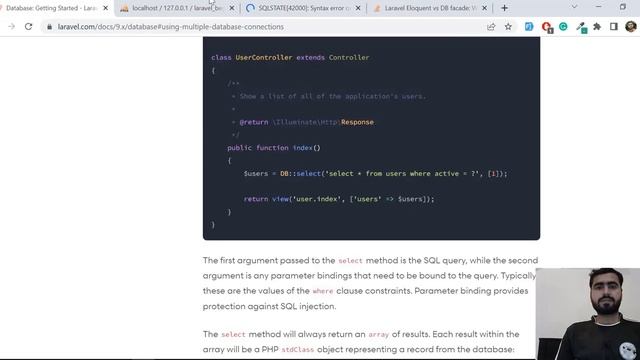Toggle the browser side panel
Image resolution: width=640 pixels, height=360 pixels.
(x=613, y=27)
